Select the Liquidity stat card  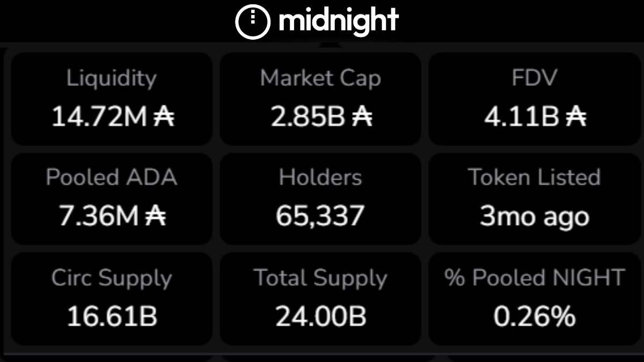112,99
